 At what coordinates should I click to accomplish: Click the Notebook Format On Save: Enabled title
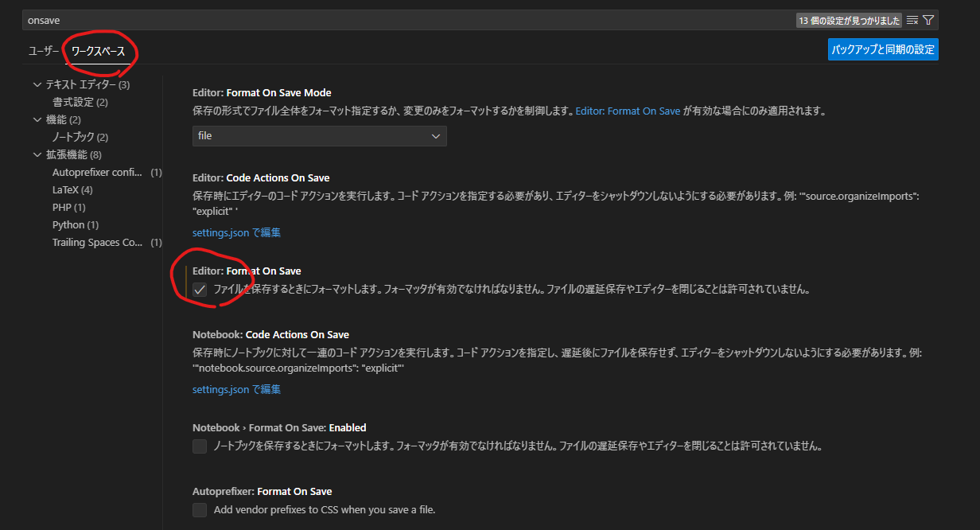(x=279, y=427)
